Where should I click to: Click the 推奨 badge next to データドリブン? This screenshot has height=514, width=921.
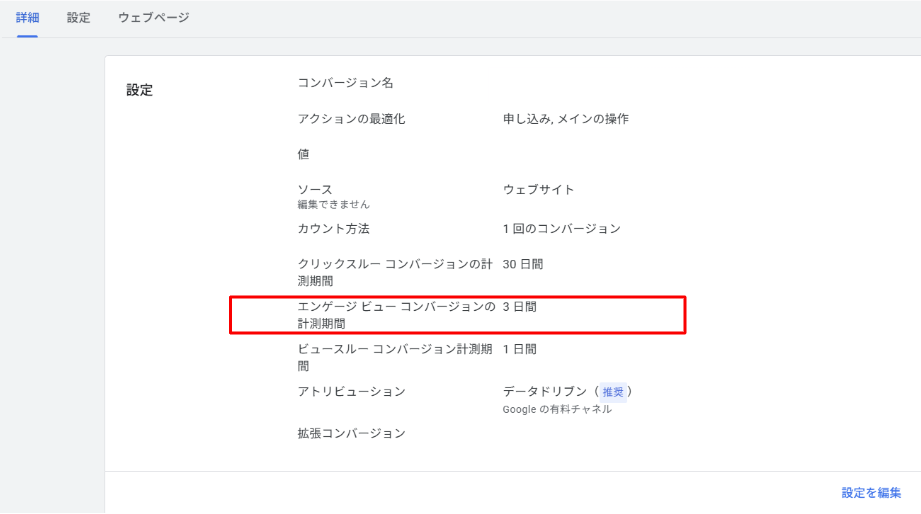613,392
